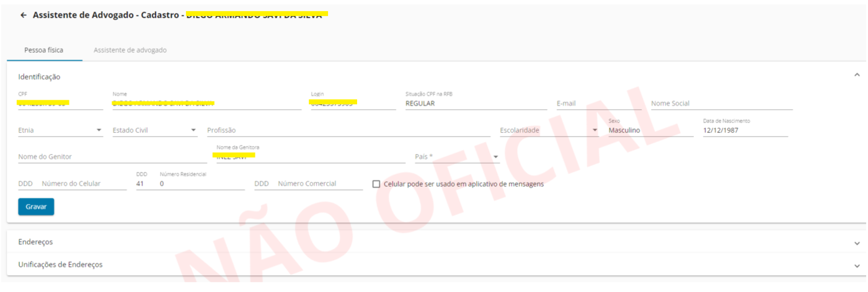Click the Gravar button

tap(36, 206)
